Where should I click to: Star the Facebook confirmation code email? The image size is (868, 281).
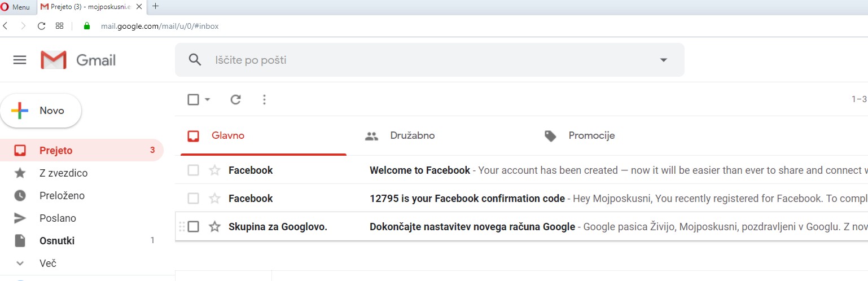point(214,199)
